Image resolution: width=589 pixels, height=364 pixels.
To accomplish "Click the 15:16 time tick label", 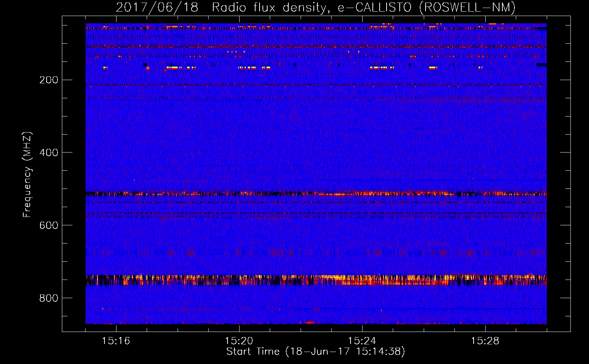I will (x=116, y=341).
